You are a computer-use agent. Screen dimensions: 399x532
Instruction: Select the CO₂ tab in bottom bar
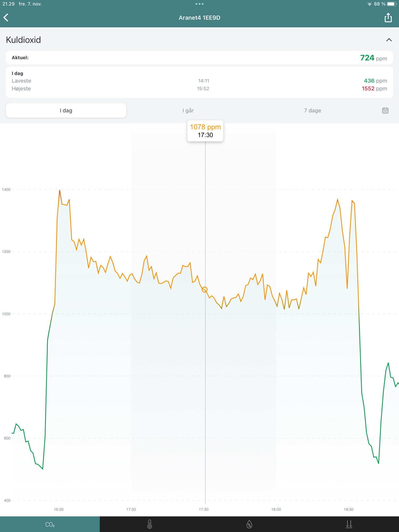[x=50, y=524]
